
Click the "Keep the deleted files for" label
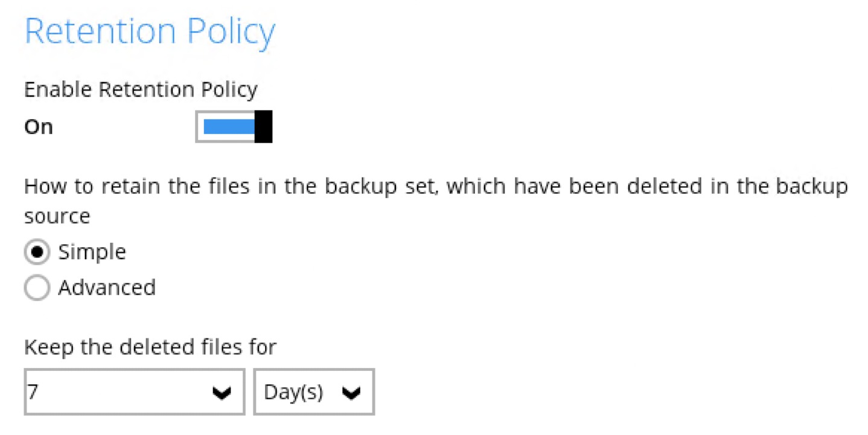point(150,347)
